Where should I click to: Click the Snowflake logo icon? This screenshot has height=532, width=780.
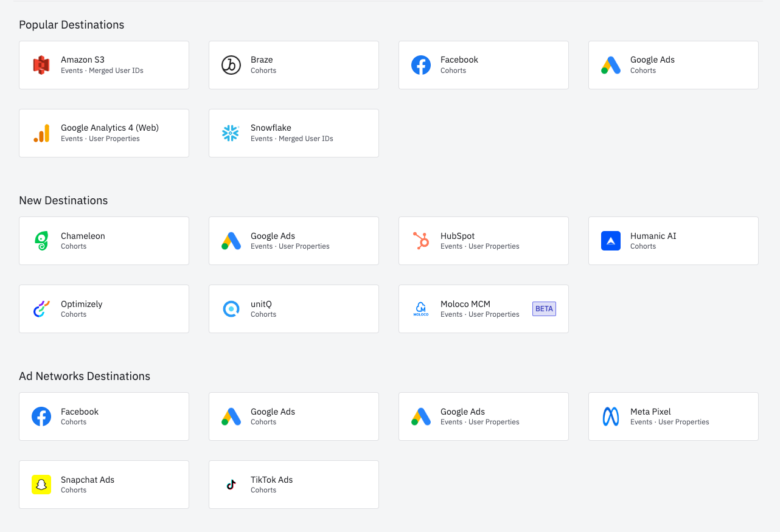231,133
